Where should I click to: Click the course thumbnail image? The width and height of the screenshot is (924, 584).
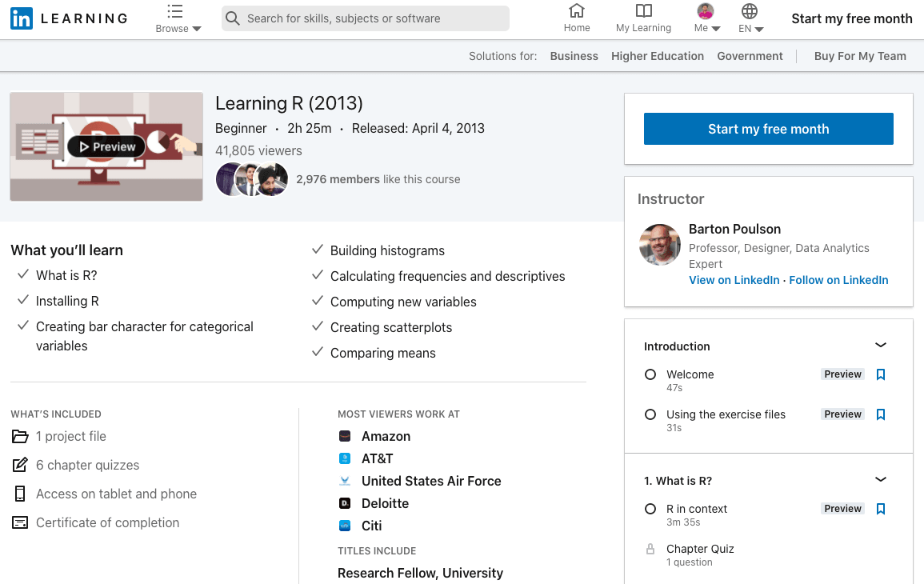[x=106, y=146]
